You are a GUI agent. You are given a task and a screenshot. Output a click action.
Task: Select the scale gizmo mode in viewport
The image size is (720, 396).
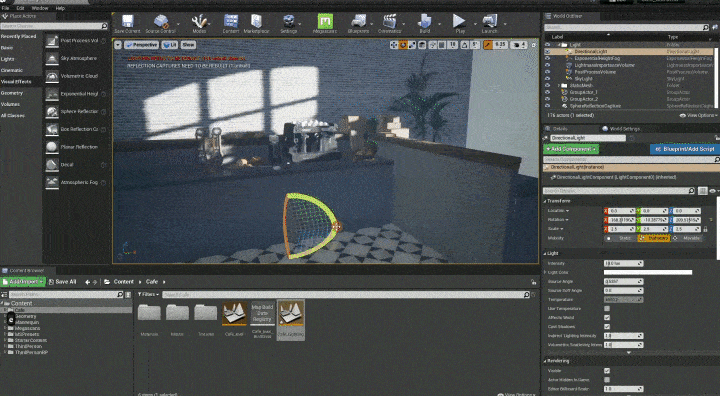pos(412,45)
